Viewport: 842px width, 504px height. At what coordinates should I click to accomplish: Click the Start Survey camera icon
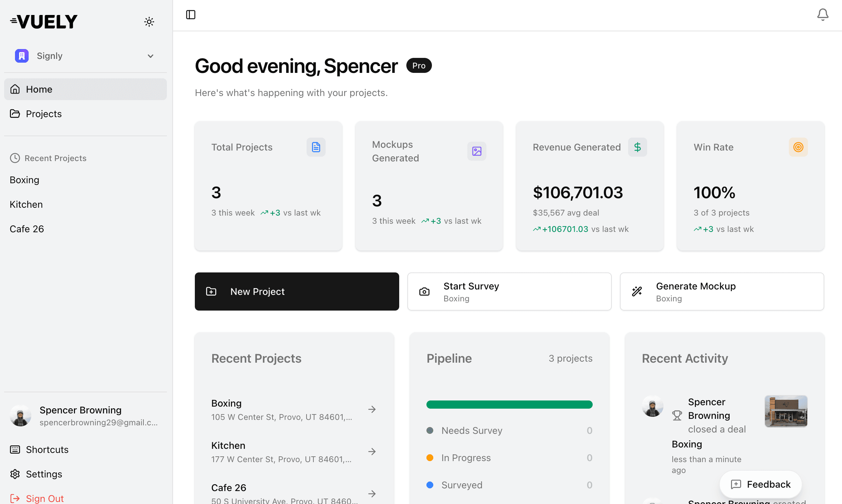[x=424, y=292]
